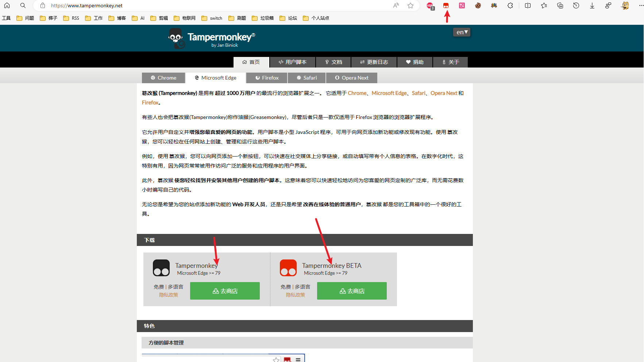Bookmark this page with star icon
The width and height of the screenshot is (644, 362).
coord(410,5)
